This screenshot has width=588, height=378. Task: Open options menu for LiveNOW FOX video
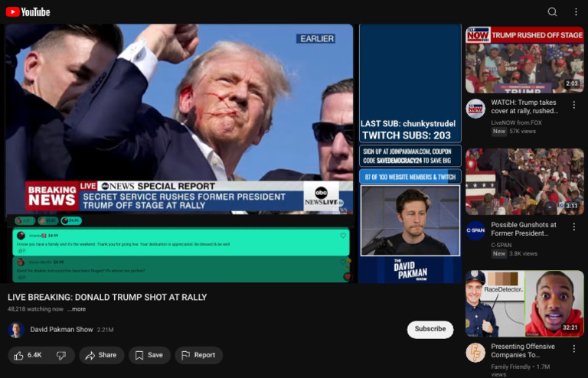573,105
